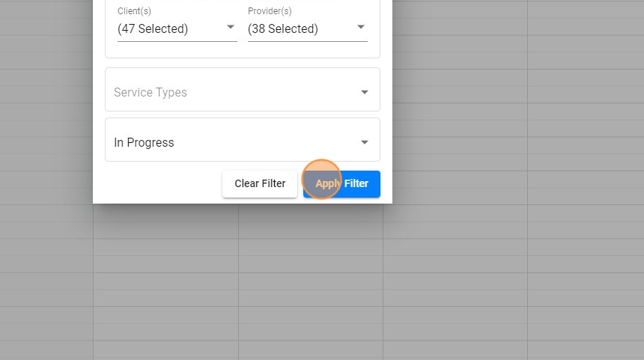Image resolution: width=644 pixels, height=360 pixels.
Task: Expand the Provider(s) dropdown arrow
Action: [361, 28]
